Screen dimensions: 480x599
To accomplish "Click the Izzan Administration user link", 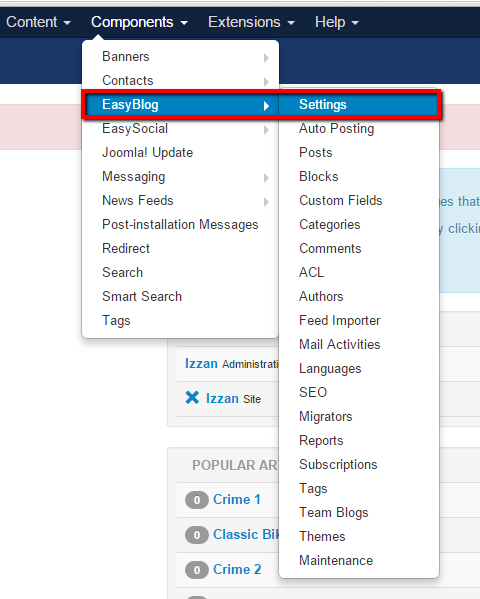I will point(201,363).
